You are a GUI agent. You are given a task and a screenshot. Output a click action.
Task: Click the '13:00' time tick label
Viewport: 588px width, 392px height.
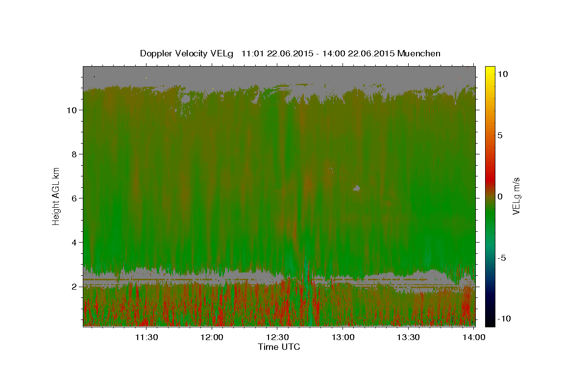tap(343, 337)
